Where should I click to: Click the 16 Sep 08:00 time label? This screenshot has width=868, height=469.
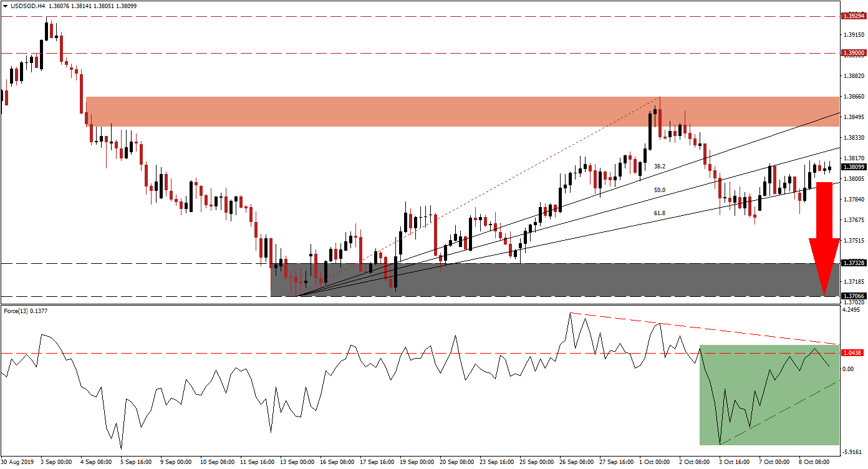pos(336,463)
